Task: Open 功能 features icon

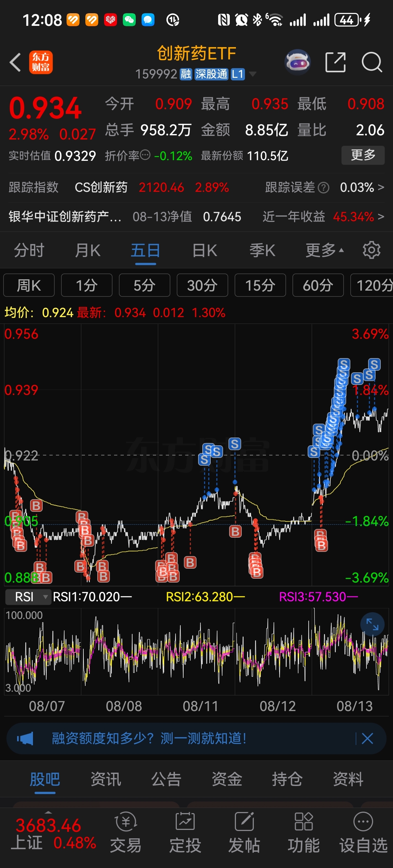Action: 303,832
